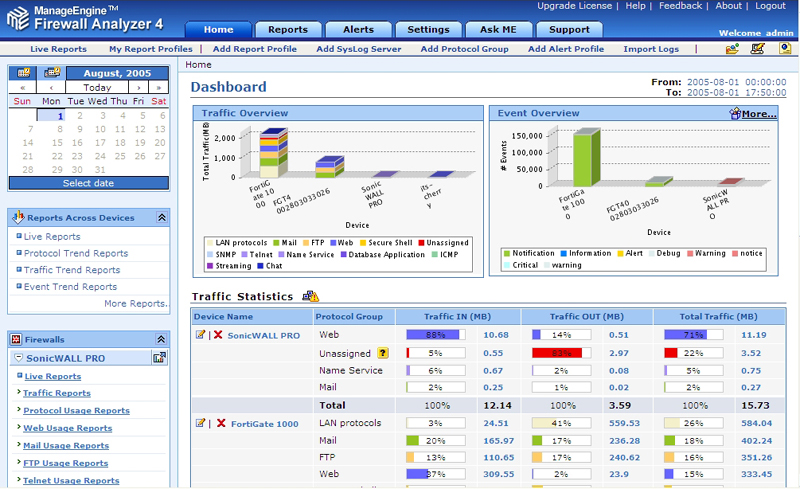Click the ManageEngine logo icon
This screenshot has height=489, width=800.
point(18,19)
